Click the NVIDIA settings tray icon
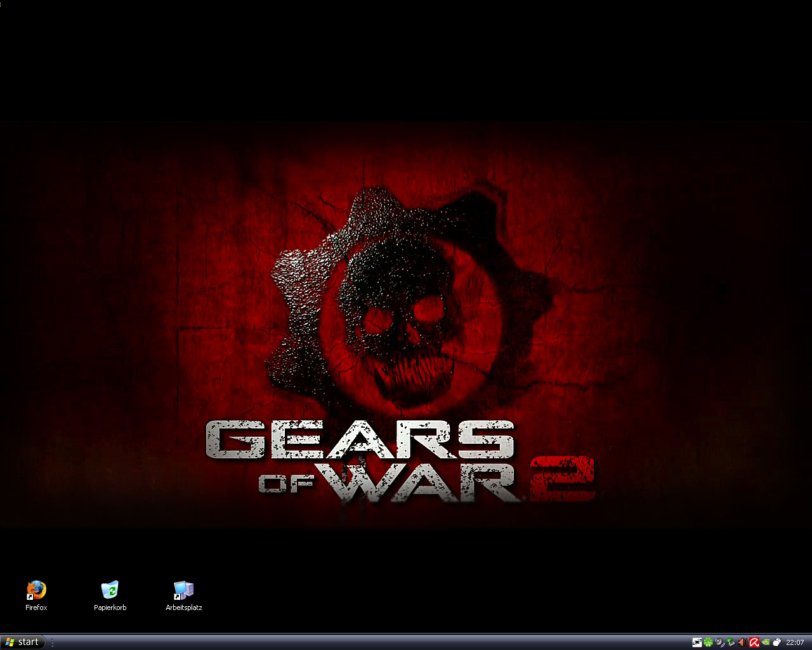Image resolution: width=812 pixels, height=650 pixels. click(766, 642)
